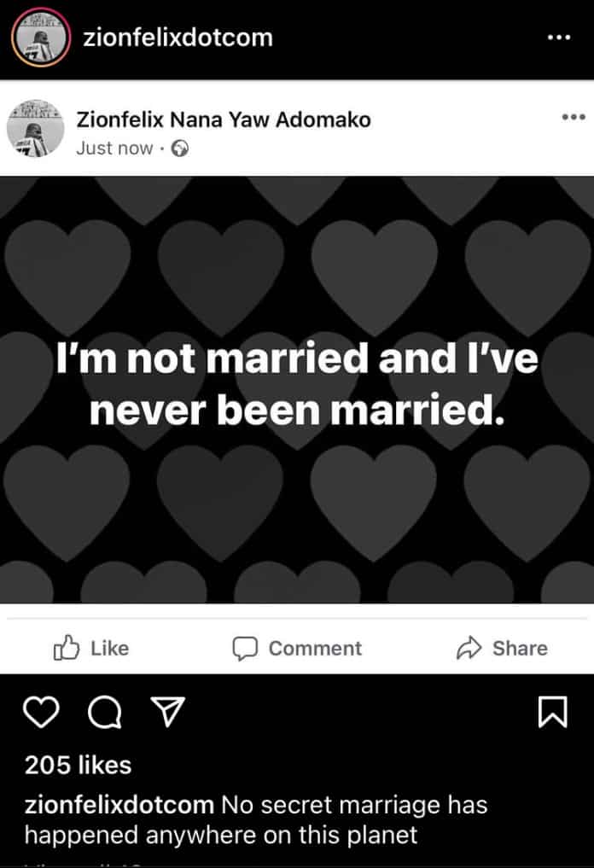594x868 pixels.
Task: Click the Like text label
Action: (109, 649)
